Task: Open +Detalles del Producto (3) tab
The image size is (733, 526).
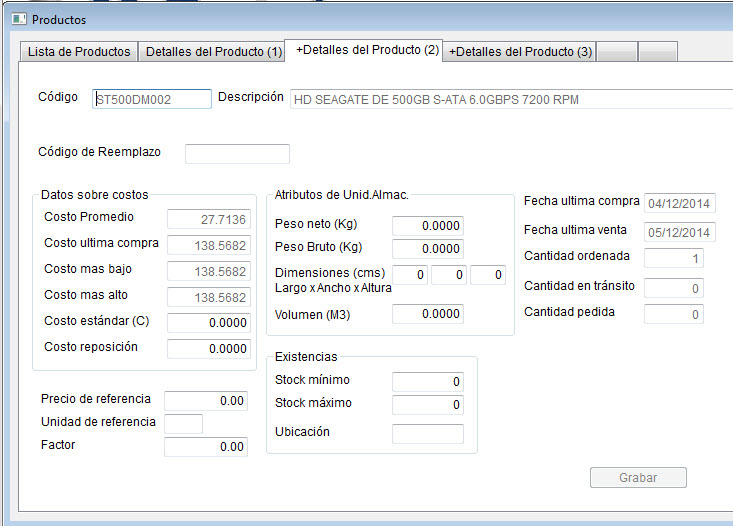Action: click(521, 52)
